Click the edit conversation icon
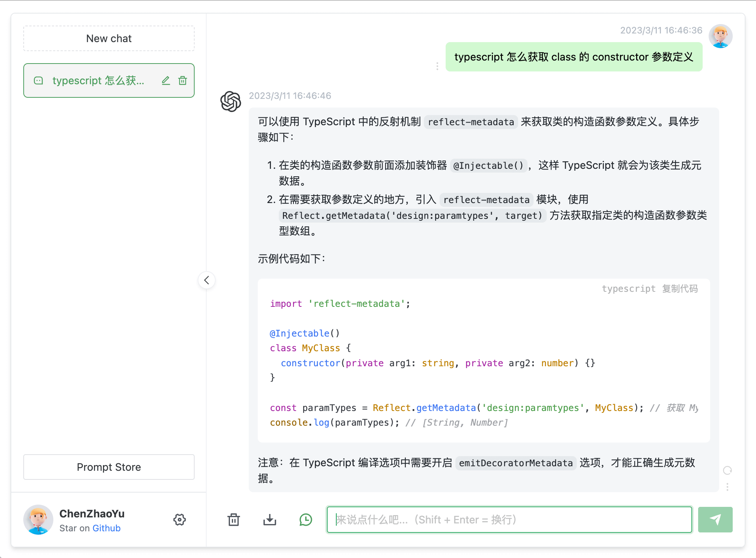Screen dimensions: 756x558 (x=166, y=80)
